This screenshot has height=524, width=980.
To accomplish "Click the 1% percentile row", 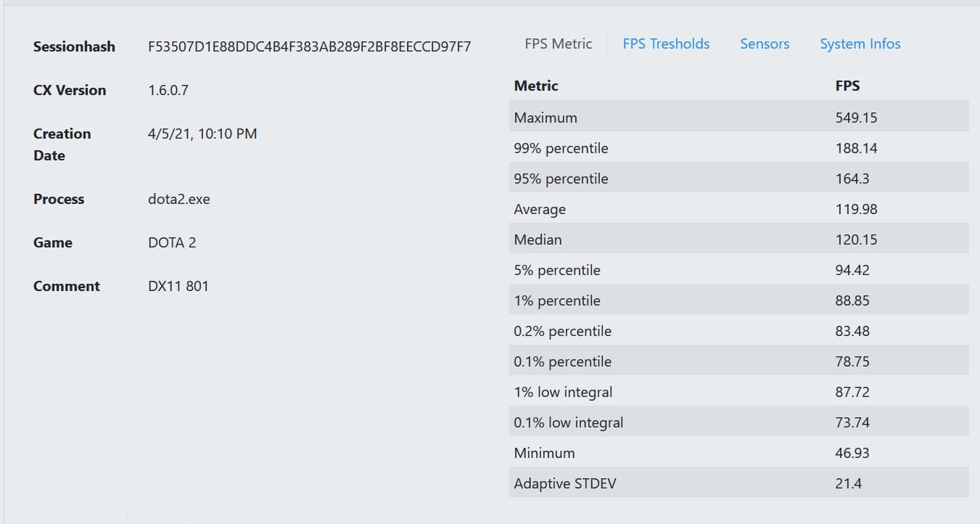I will coord(739,300).
